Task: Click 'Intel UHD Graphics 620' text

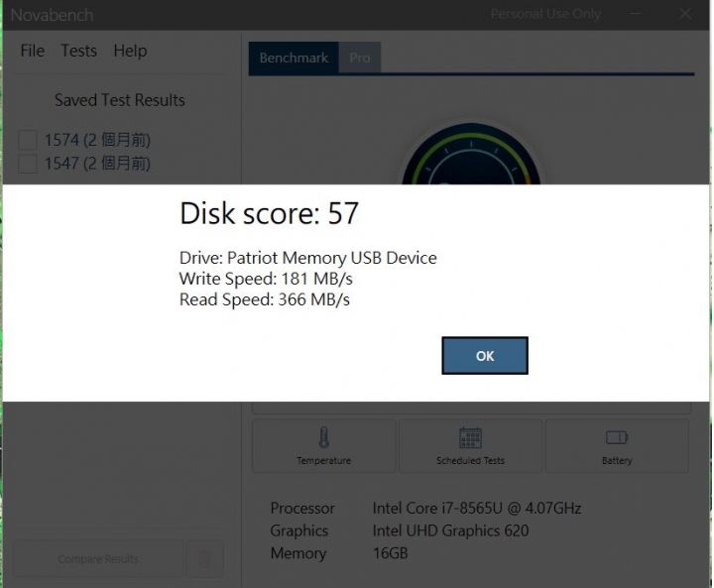Action: tap(450, 530)
